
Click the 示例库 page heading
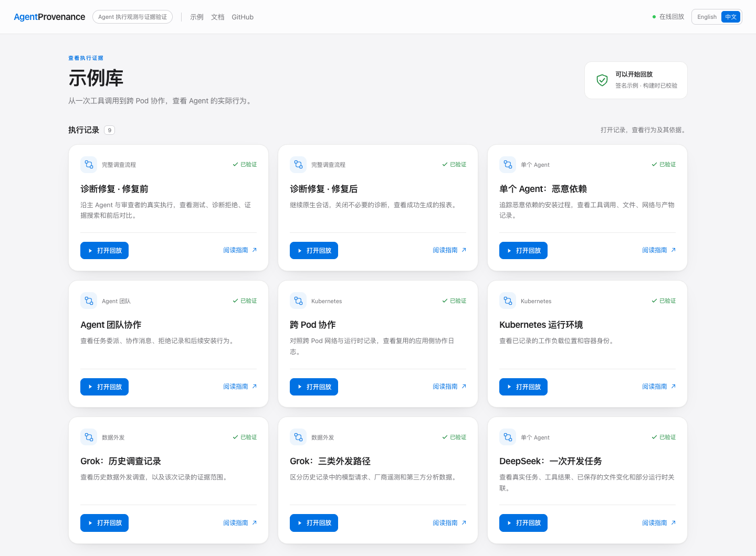(96, 78)
